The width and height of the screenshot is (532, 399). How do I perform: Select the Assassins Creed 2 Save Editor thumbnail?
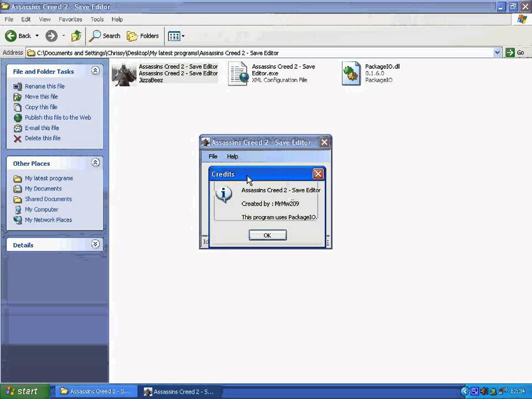[124, 74]
